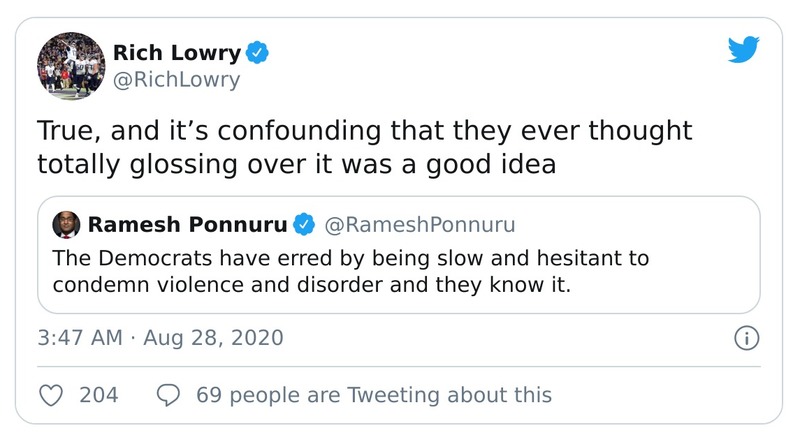
Task: Like the tweet with heart icon
Action: tap(52, 395)
